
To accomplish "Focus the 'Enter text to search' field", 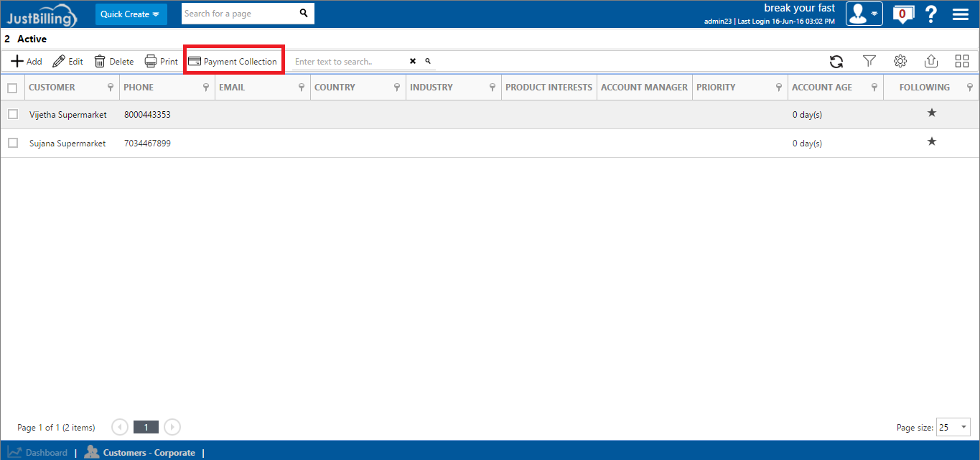I will point(349,62).
